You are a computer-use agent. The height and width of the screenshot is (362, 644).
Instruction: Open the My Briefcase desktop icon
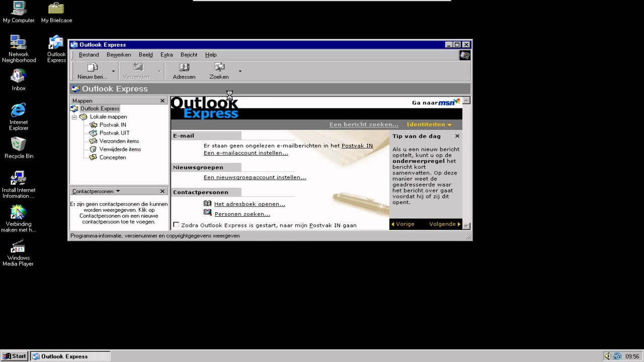point(56,9)
